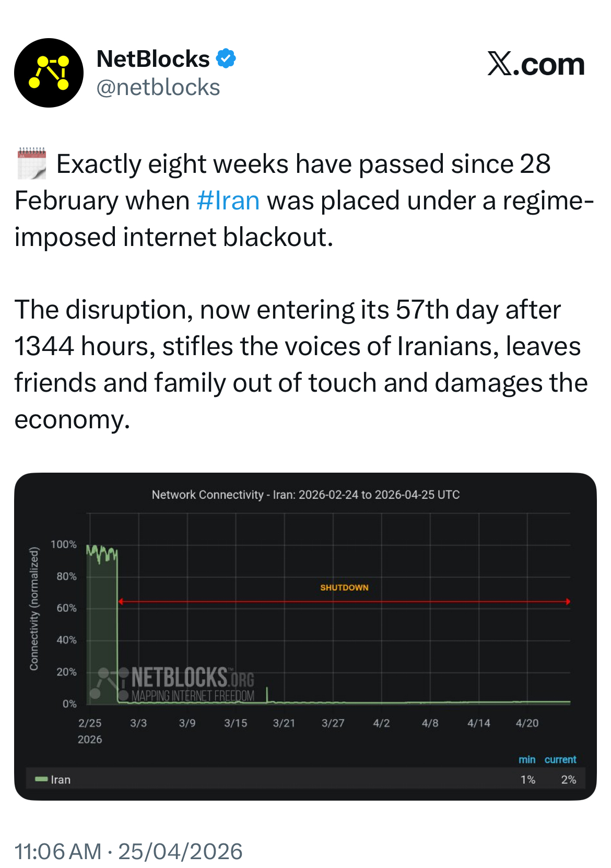Click the NetBlocks.org watermark logo in chart
The height and width of the screenshot is (868, 611).
point(178,684)
